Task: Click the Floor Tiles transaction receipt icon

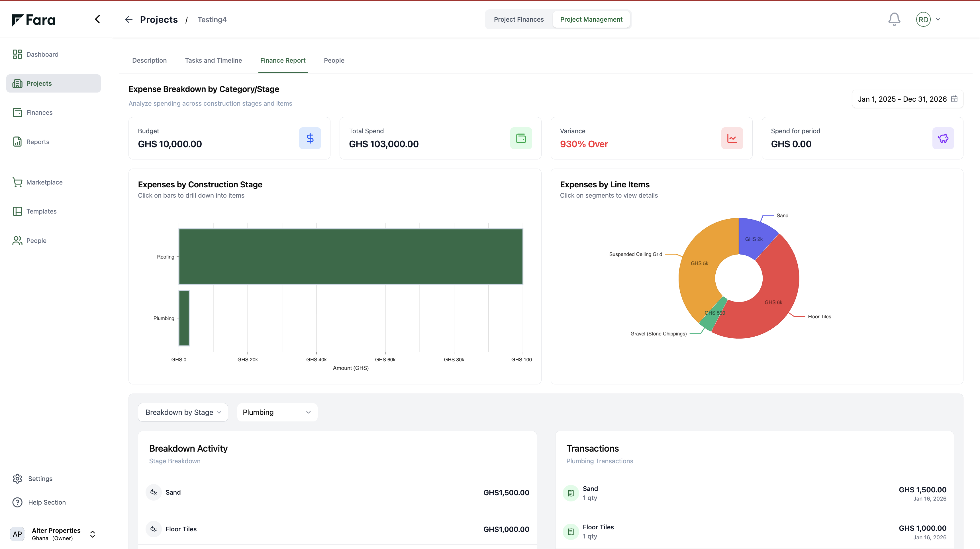Action: pos(571,532)
